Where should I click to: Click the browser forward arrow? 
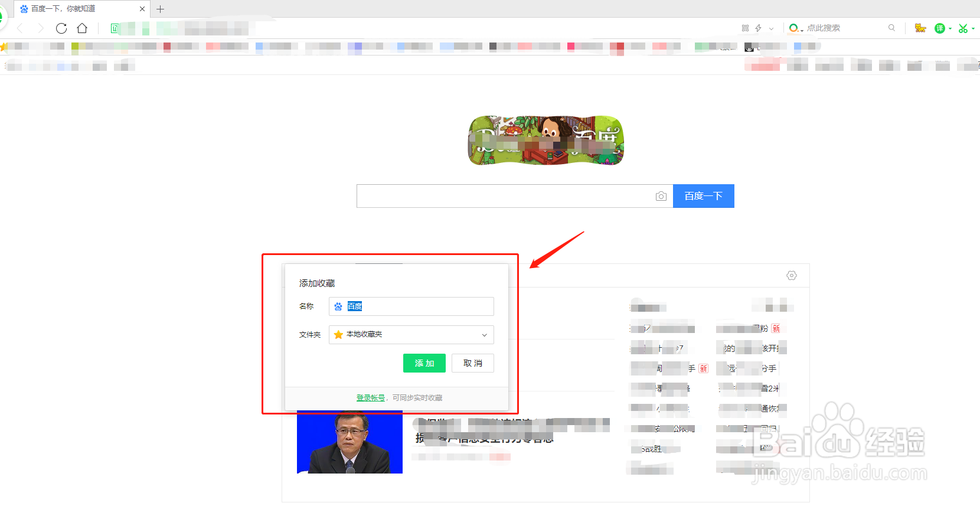(x=40, y=28)
